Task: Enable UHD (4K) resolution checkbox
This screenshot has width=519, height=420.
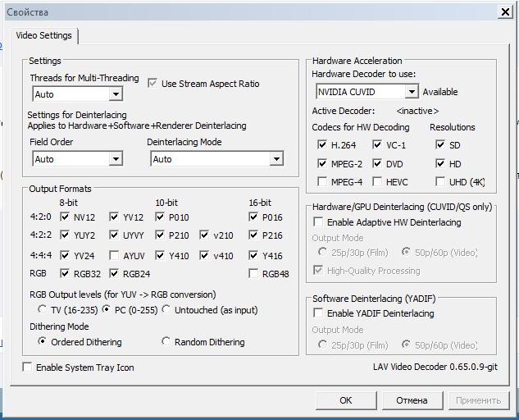Action: click(x=440, y=181)
